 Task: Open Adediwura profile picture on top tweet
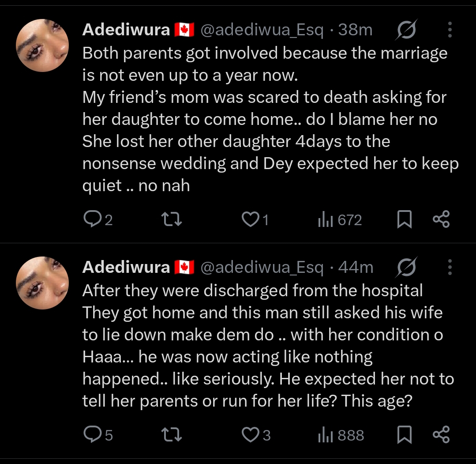coord(42,45)
